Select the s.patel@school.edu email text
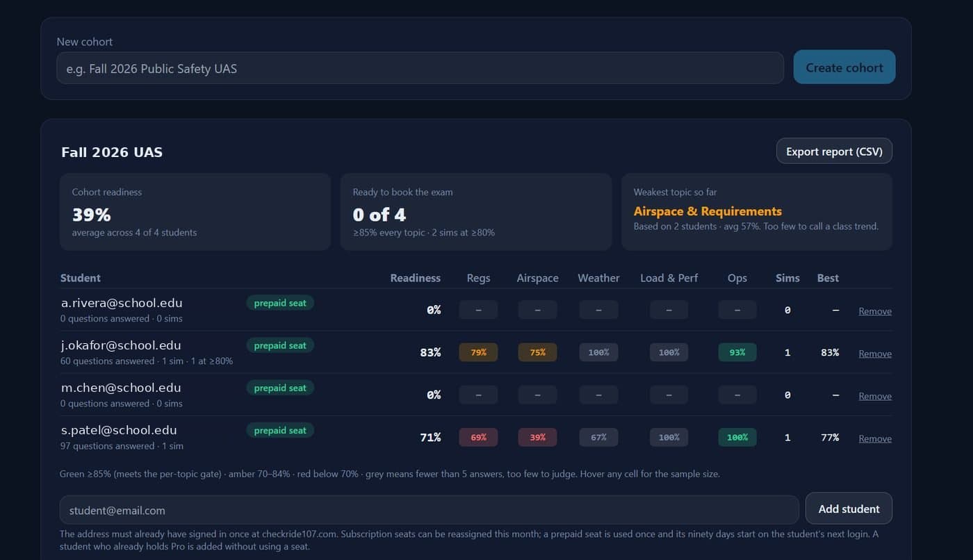 coord(119,430)
